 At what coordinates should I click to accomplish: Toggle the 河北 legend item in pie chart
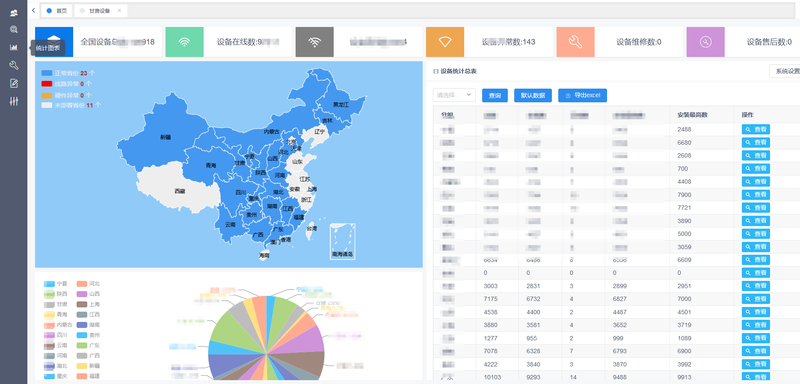pyautogui.click(x=88, y=284)
